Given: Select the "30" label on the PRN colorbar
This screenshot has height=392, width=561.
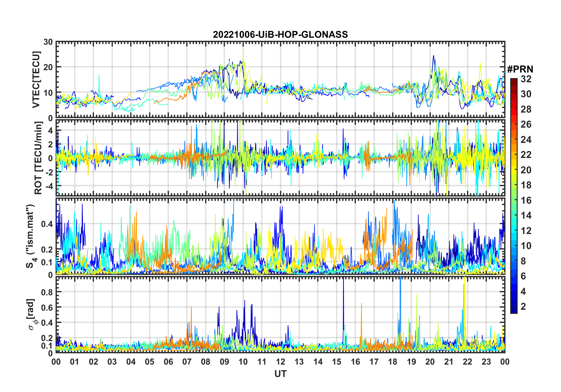Looking at the screenshot, I should (x=526, y=94).
